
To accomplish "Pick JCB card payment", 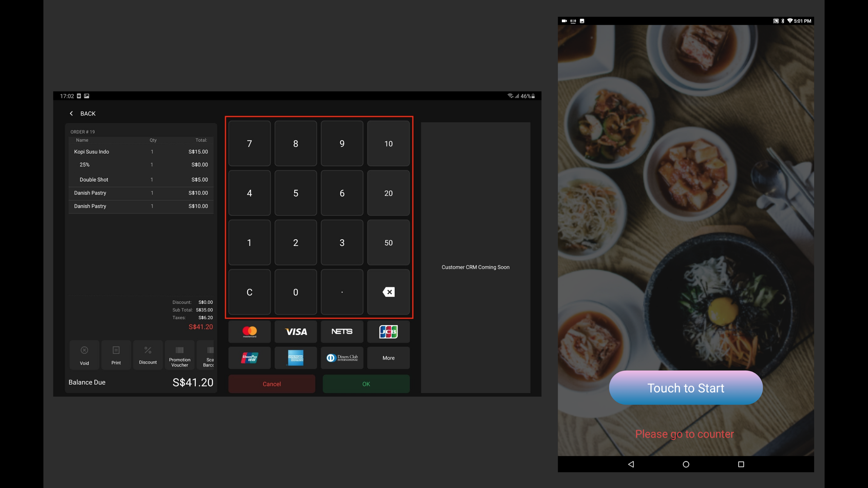I will coord(388,331).
